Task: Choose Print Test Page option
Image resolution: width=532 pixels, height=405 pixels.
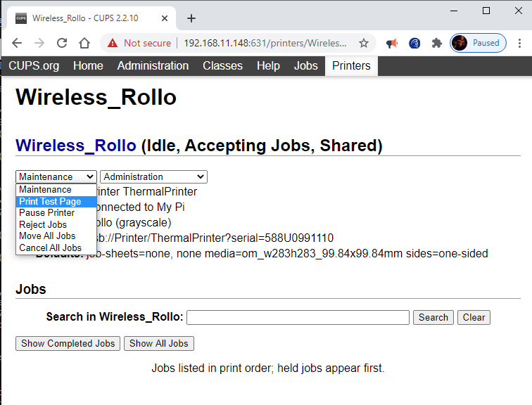Action: pos(56,201)
